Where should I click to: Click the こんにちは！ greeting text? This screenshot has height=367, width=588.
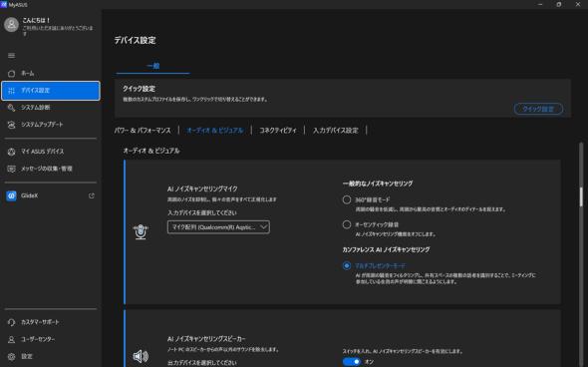[36, 20]
